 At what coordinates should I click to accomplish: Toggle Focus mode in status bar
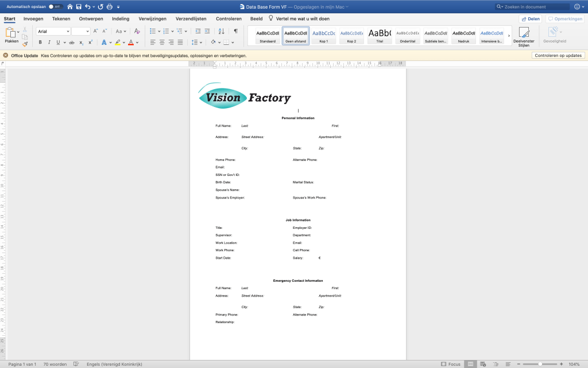click(x=450, y=364)
